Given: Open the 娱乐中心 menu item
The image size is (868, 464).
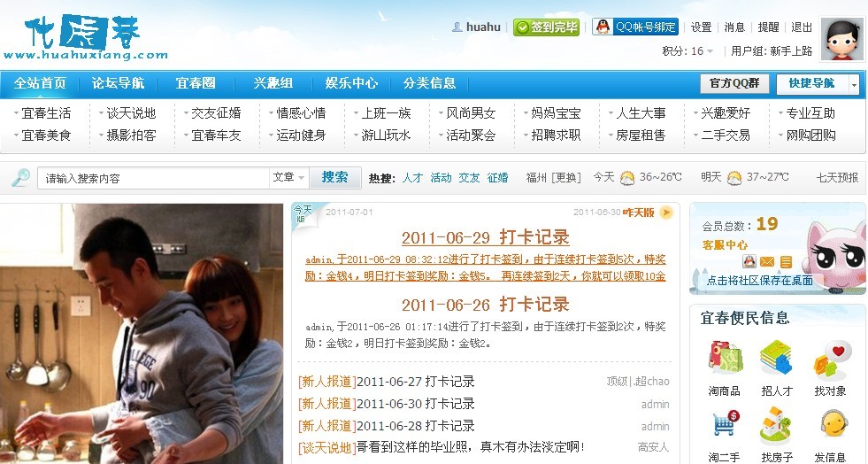Looking at the screenshot, I should click(x=351, y=83).
